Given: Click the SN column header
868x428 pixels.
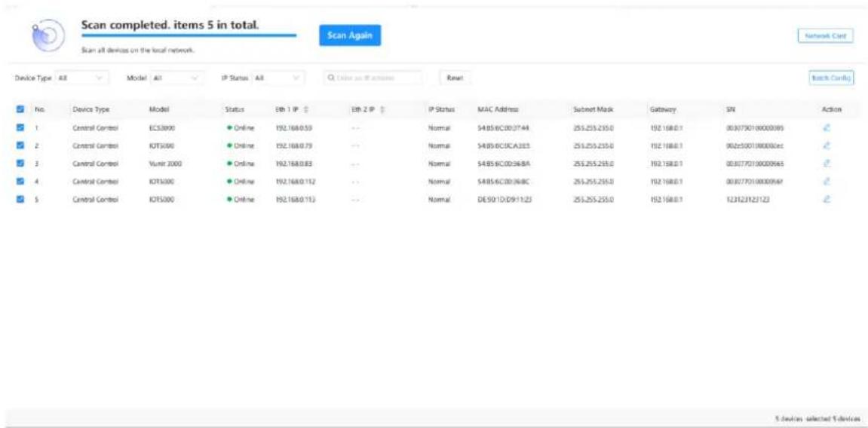Looking at the screenshot, I should (x=729, y=110).
